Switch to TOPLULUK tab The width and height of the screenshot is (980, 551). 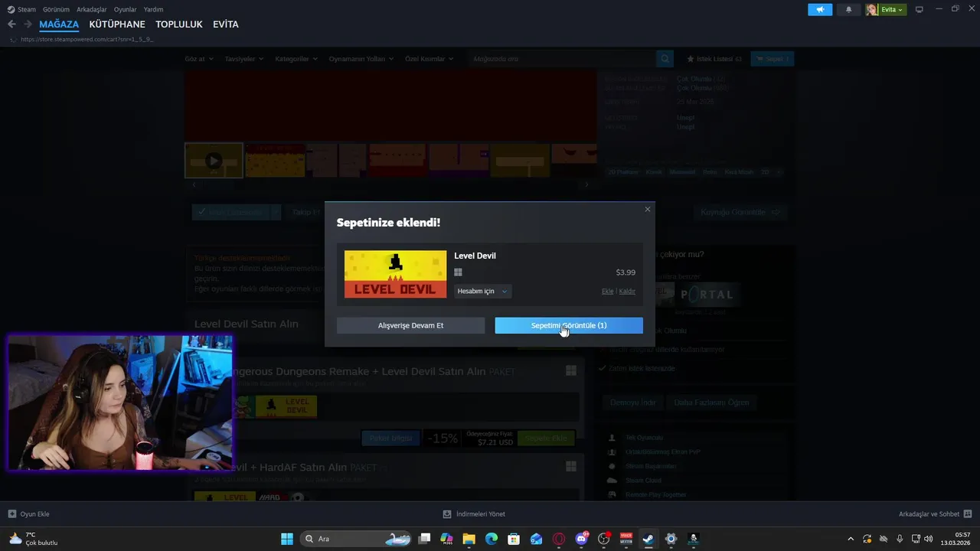click(x=179, y=24)
